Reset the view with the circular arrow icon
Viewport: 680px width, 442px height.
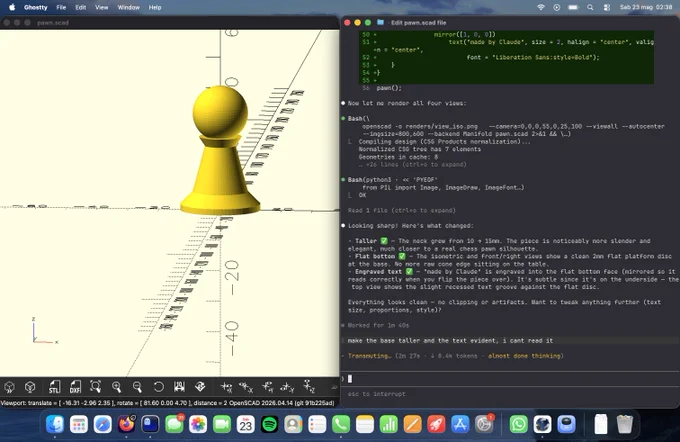pyautogui.click(x=158, y=386)
